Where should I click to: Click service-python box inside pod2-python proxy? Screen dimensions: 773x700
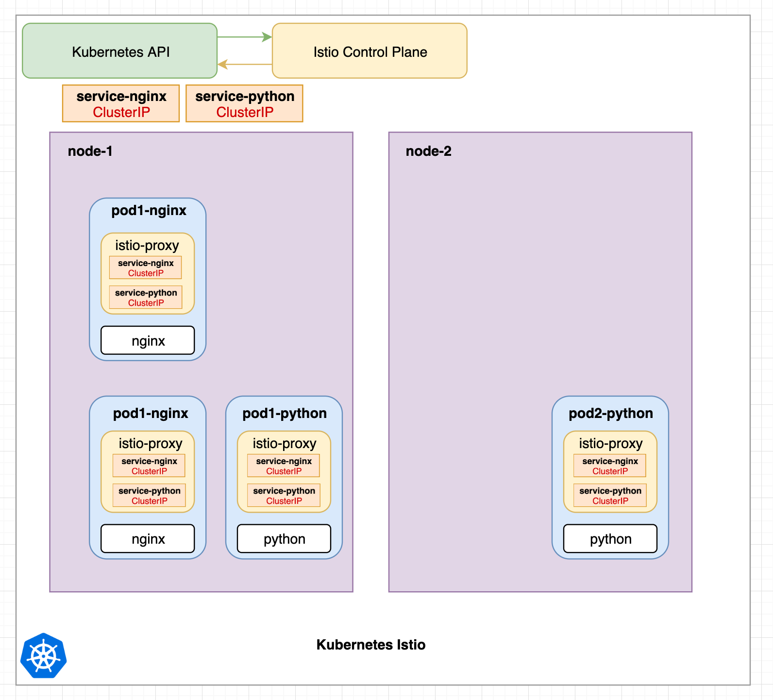click(x=610, y=495)
